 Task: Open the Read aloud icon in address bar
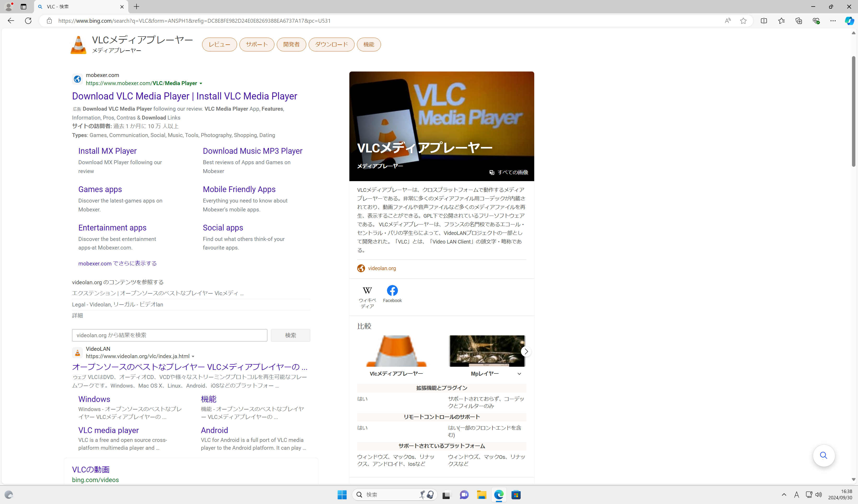[x=728, y=21]
